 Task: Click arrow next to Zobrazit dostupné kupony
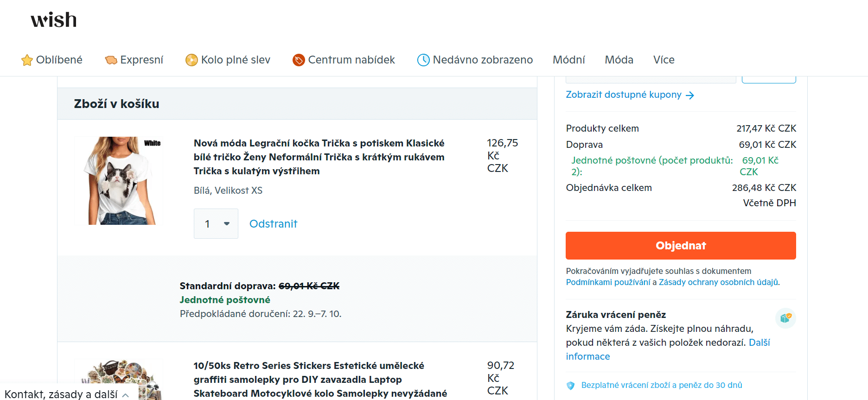690,95
